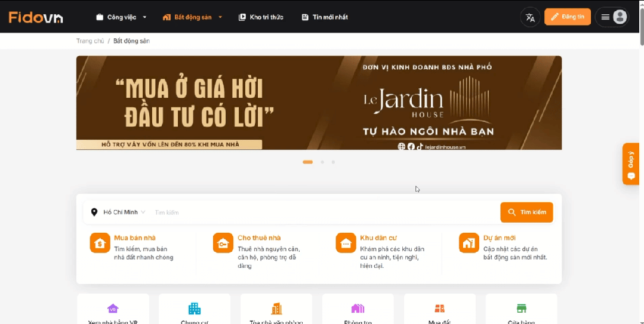Click the Cho thuê nhà key icon
This screenshot has height=324, width=644.
click(223, 243)
